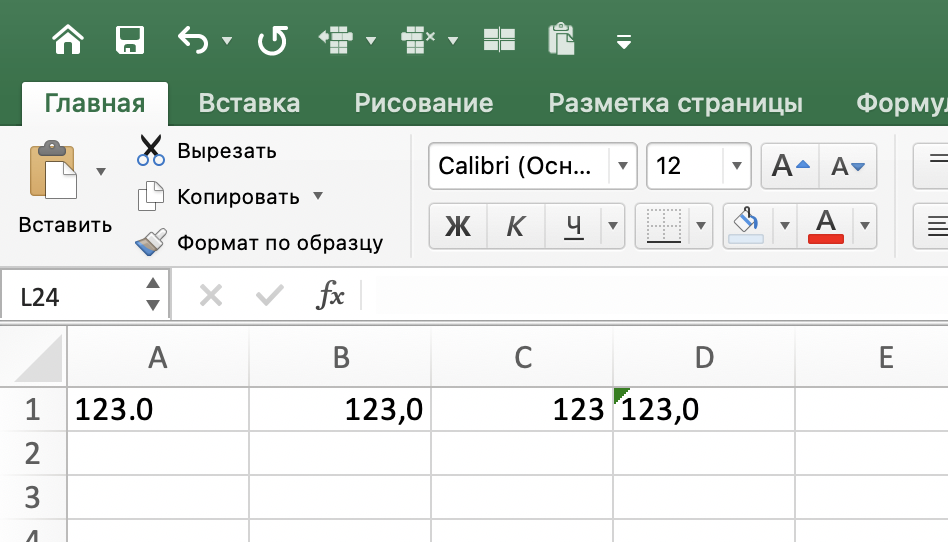Image resolution: width=948 pixels, height=542 pixels.
Task: Select column A header
Action: [x=158, y=358]
